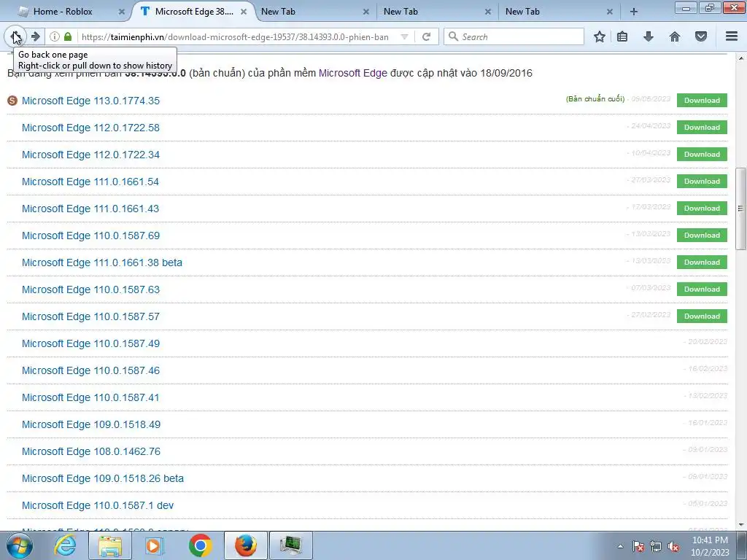
Task: Open the site information icon
Action: coord(55,36)
